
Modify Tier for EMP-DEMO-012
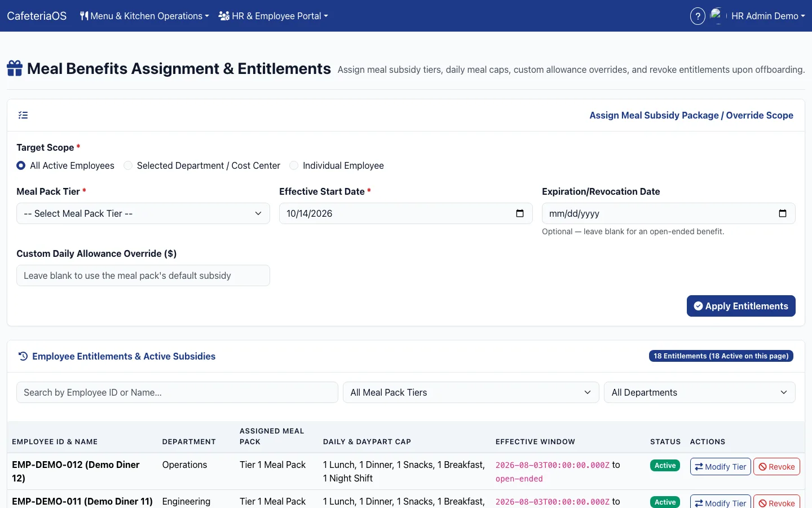coord(721,467)
